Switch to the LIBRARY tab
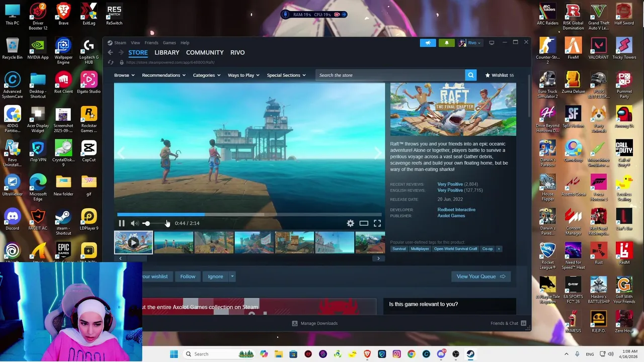The image size is (644, 362). [167, 52]
